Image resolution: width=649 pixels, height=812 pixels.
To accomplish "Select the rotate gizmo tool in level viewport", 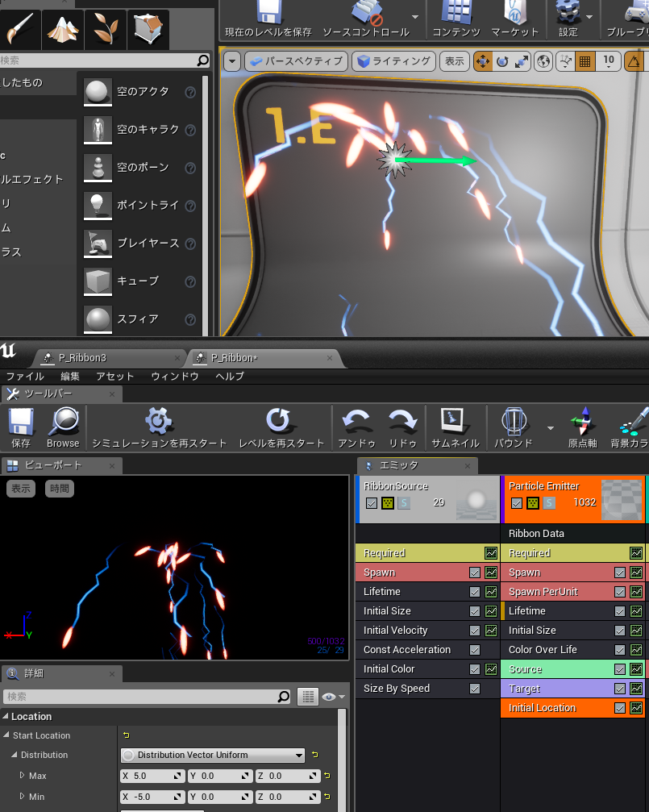I will [x=502, y=61].
